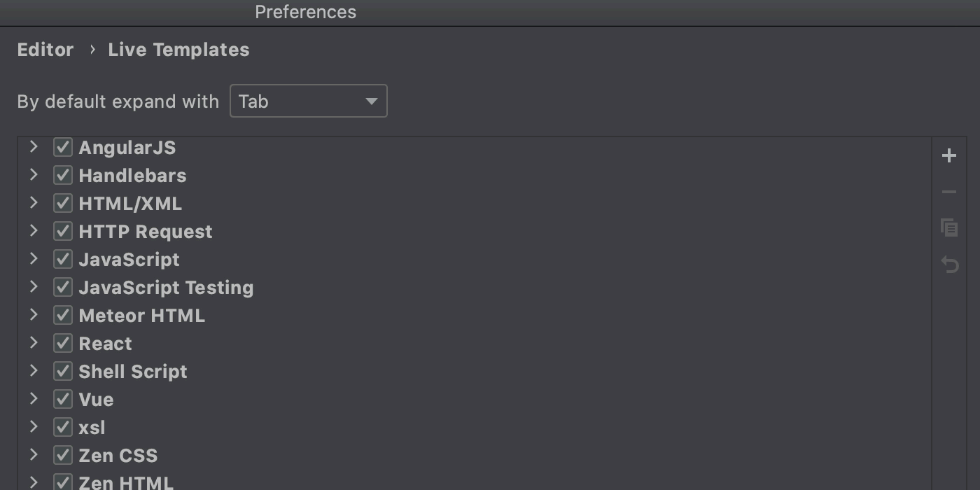
Task: Expand the React template group
Action: pos(33,343)
